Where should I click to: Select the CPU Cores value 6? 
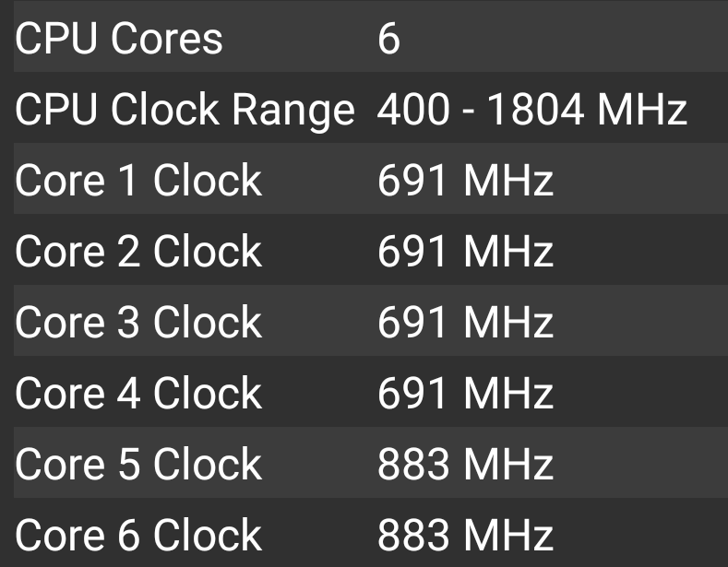coord(388,39)
